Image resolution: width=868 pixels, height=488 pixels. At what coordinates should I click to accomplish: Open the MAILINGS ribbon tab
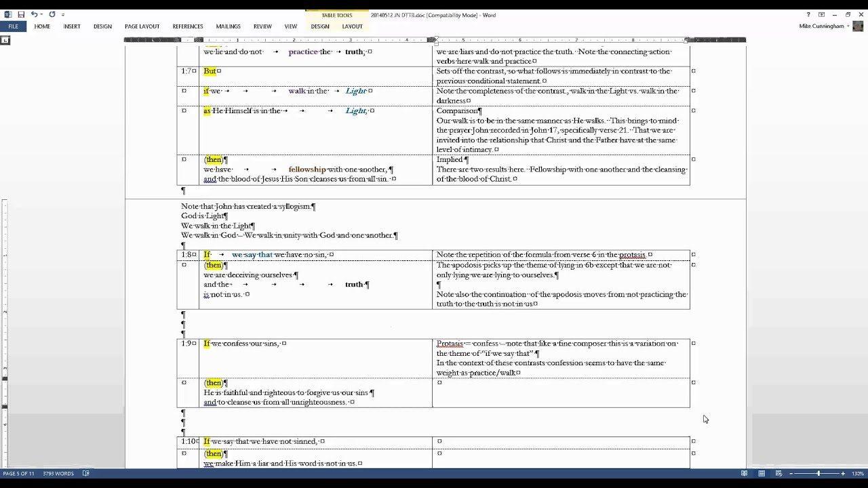pyautogui.click(x=229, y=26)
